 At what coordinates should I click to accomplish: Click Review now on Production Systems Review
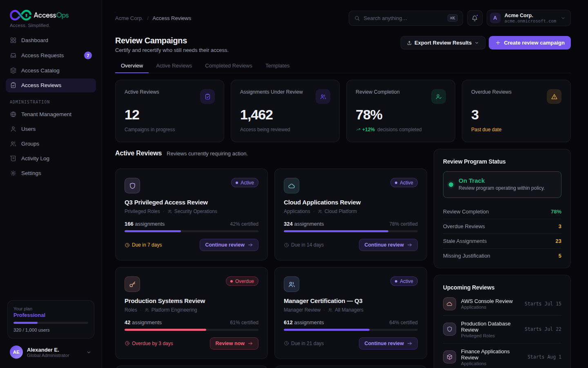click(234, 343)
